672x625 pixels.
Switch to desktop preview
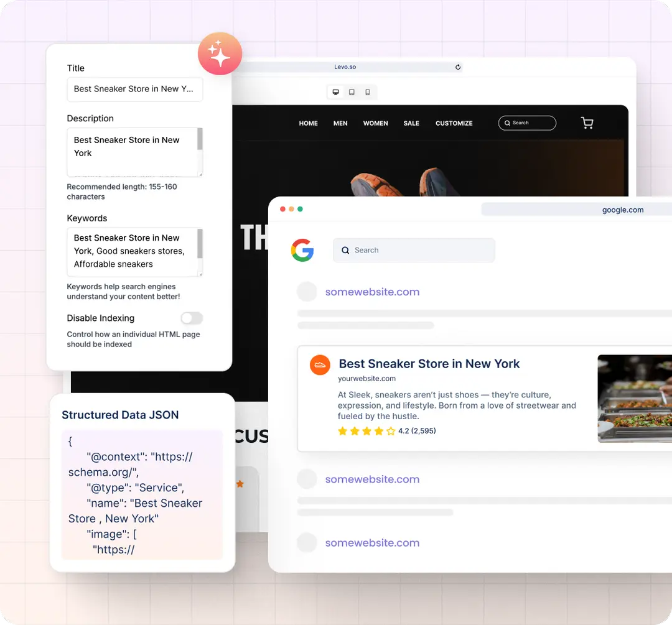(x=335, y=92)
